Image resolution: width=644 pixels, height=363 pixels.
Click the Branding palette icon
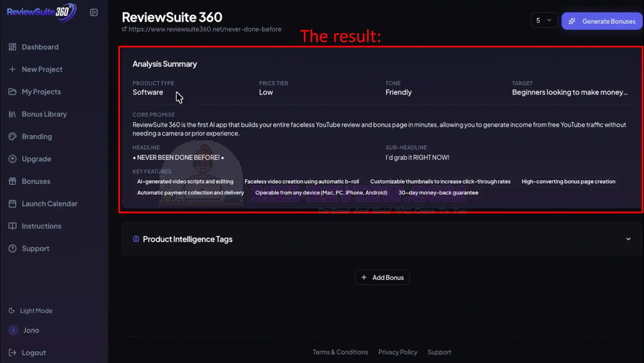tap(12, 136)
